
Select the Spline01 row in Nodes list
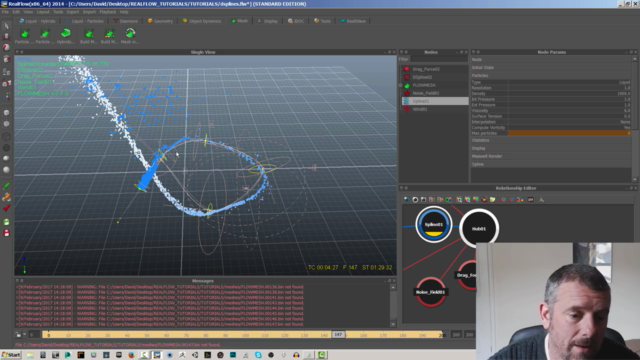434,101
